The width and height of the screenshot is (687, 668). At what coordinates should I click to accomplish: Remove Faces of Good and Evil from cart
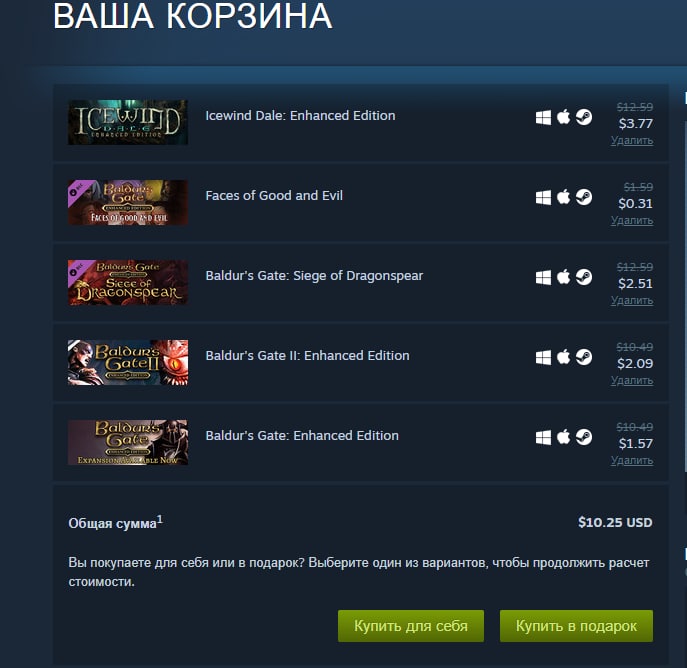point(632,220)
